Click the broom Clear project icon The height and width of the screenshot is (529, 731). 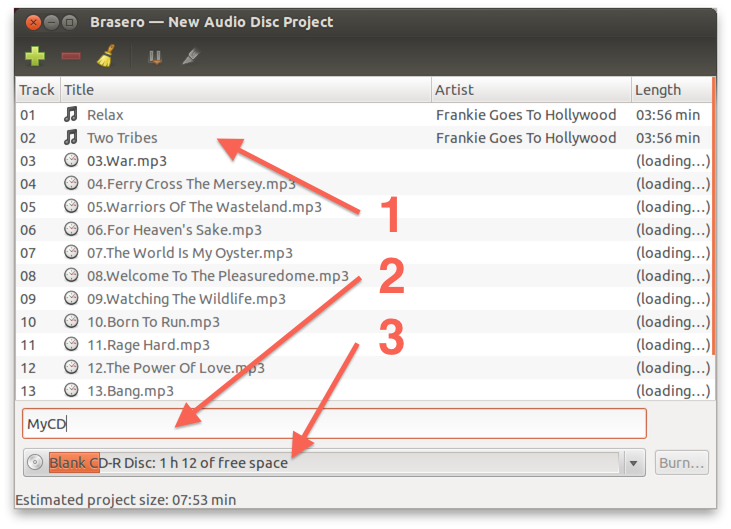coord(105,57)
